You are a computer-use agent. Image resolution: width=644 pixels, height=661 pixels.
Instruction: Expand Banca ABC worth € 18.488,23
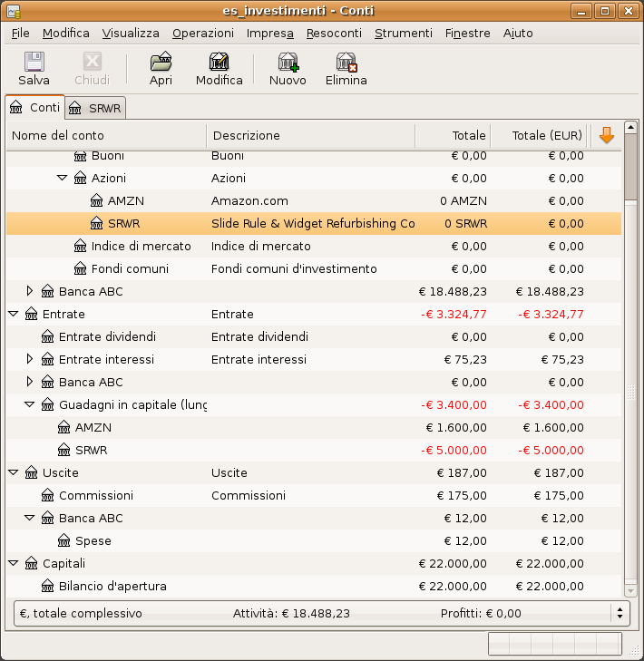pyautogui.click(x=30, y=291)
